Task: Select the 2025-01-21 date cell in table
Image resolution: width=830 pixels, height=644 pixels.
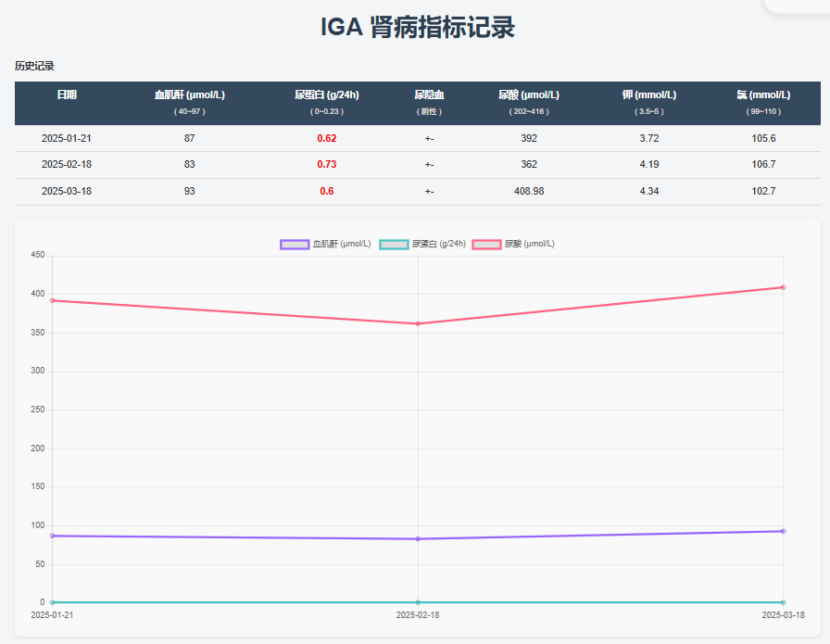Action: tap(67, 138)
